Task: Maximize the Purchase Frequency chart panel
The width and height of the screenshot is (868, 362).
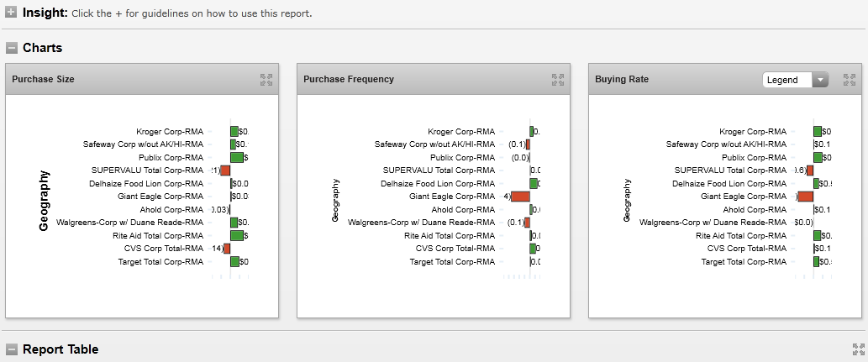Action: click(557, 80)
